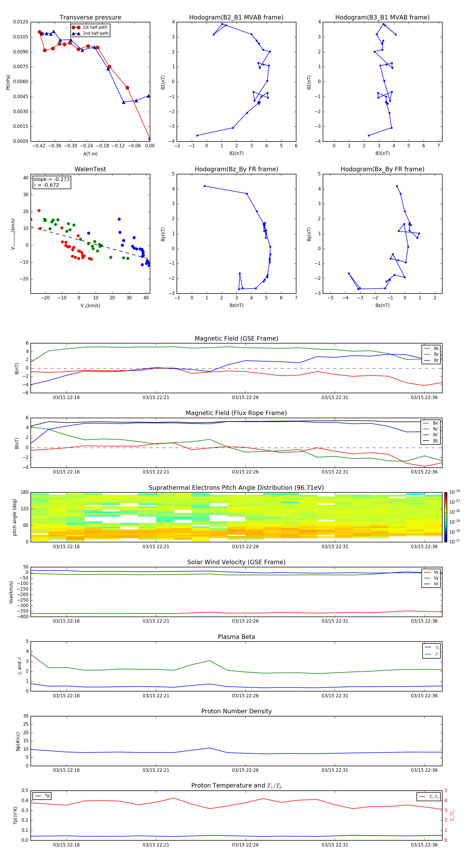Image resolution: width=473 pixels, height=868 pixels.
Task: Click the "Pt(nPa)" y-axis label
Action: (8, 82)
